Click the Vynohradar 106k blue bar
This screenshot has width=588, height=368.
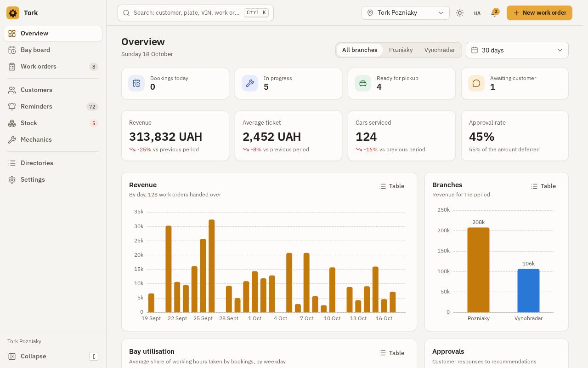(528, 291)
